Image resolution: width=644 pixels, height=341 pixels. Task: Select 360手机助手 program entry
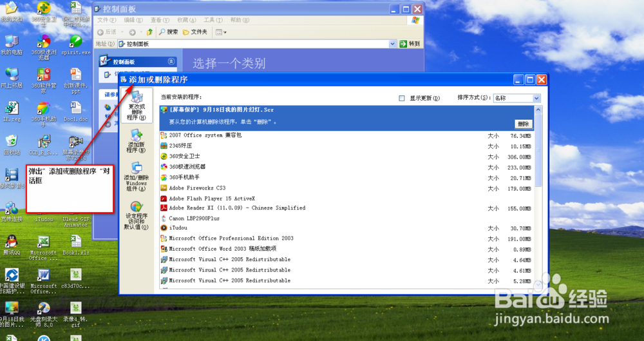point(347,177)
